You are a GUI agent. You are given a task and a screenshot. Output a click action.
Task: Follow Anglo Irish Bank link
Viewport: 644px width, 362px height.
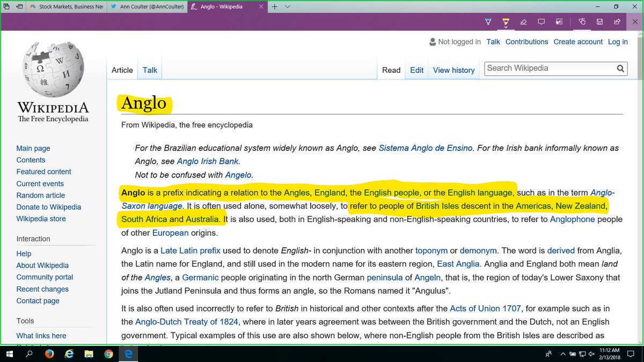click(208, 161)
